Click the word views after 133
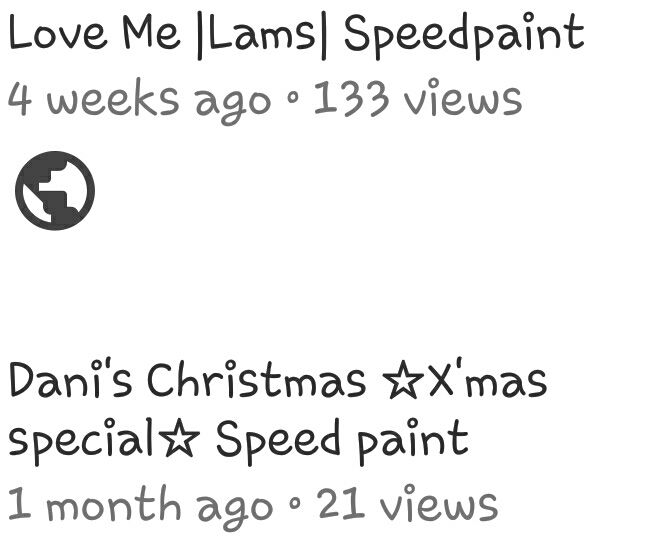Screen dimensions: 648x551 [463, 97]
